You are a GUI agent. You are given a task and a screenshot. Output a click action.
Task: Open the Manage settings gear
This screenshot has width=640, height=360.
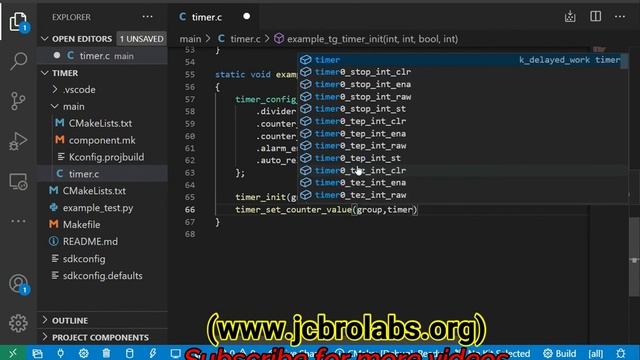tap(18, 323)
